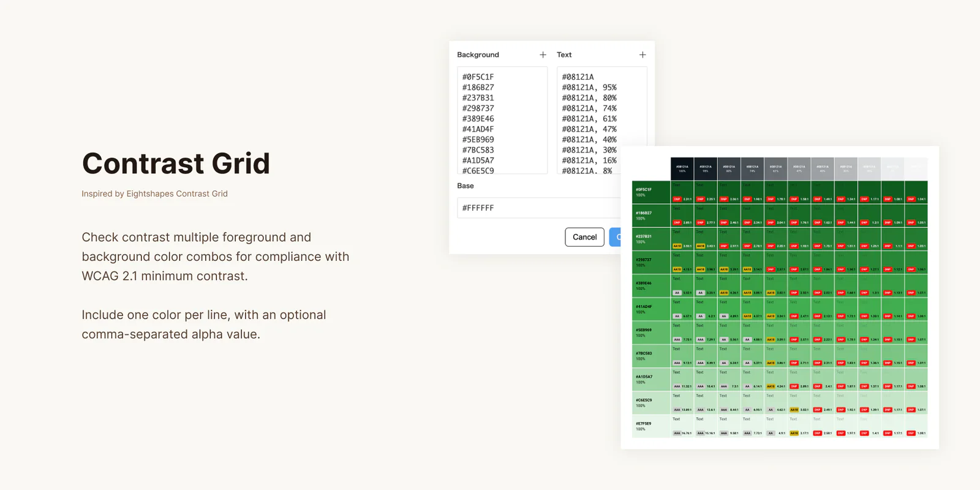Viewport: 980px width, 490px height.
Task: Click the grid cell showing DNP 2.85:1
Action: pyautogui.click(x=682, y=216)
